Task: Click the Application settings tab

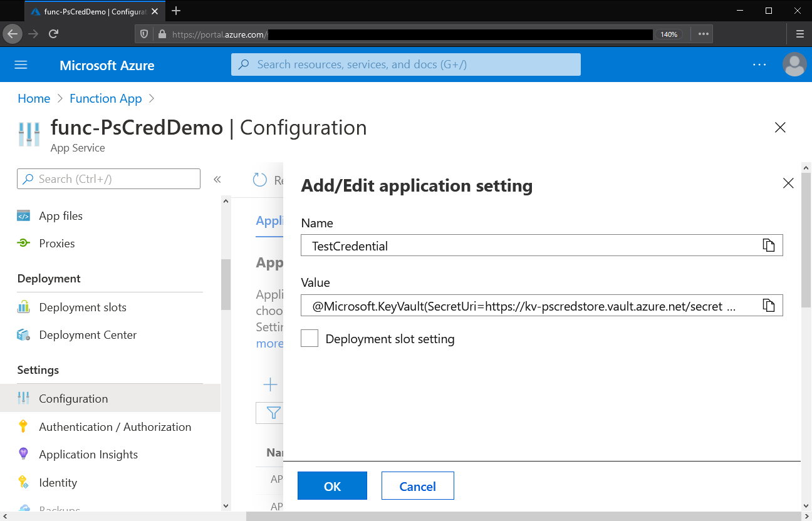Action: [270, 221]
